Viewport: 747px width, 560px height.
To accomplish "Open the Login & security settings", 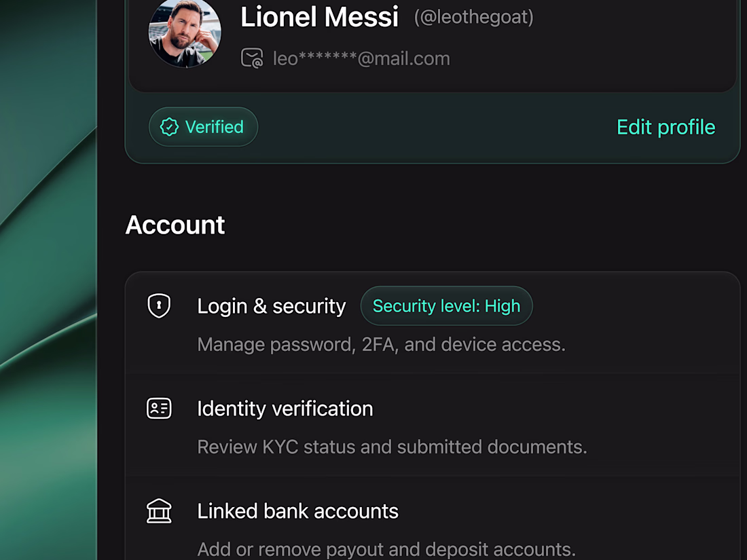I will 433,323.
